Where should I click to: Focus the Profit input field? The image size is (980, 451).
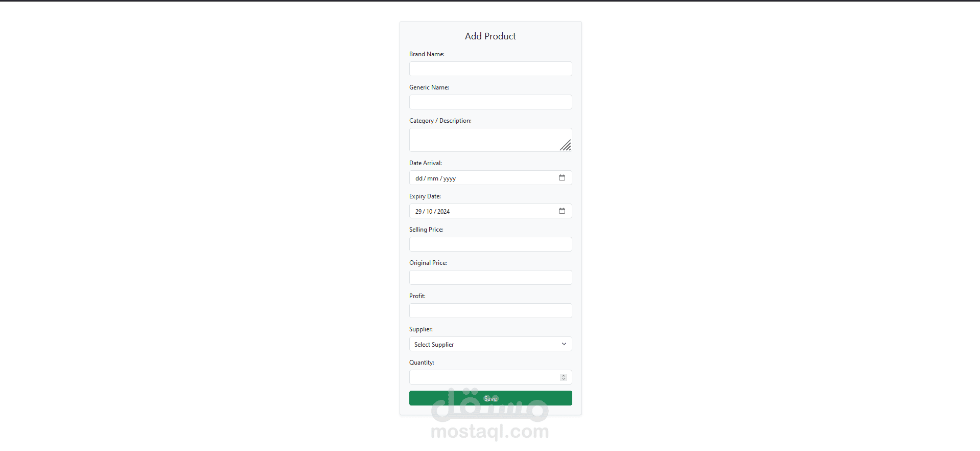point(490,311)
